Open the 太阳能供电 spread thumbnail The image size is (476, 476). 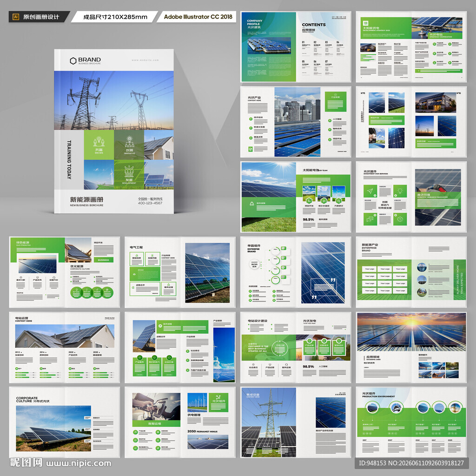pyautogui.click(x=411, y=47)
